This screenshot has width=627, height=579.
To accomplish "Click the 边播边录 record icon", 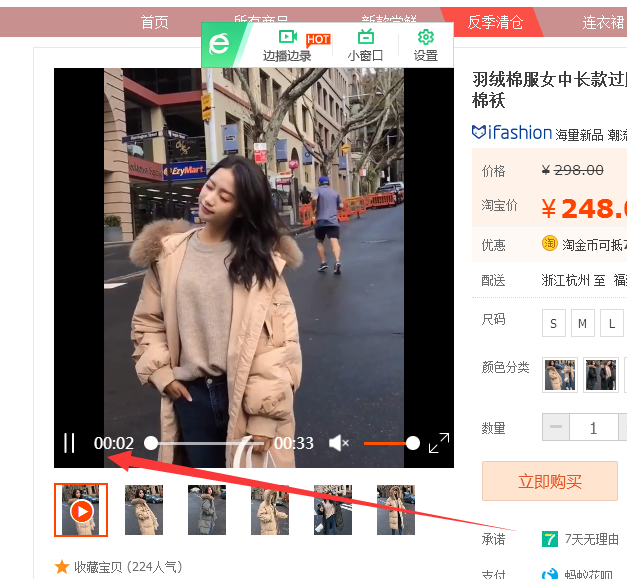I will pyautogui.click(x=288, y=37).
